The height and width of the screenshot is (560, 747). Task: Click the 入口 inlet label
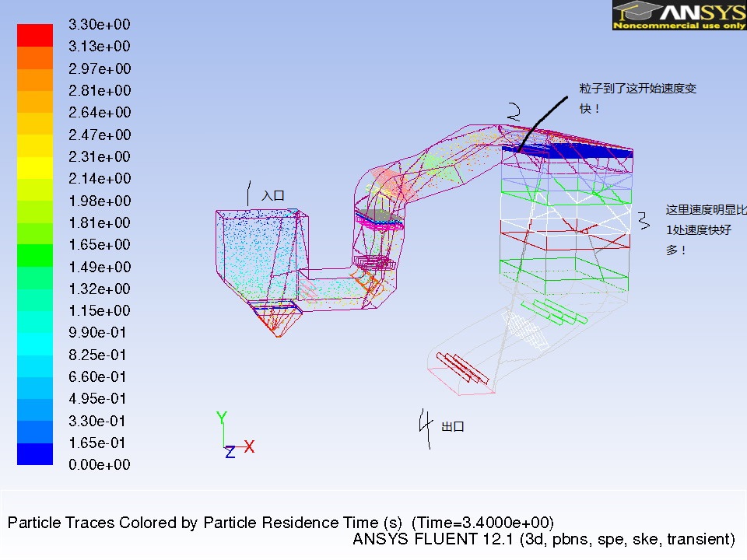[273, 195]
